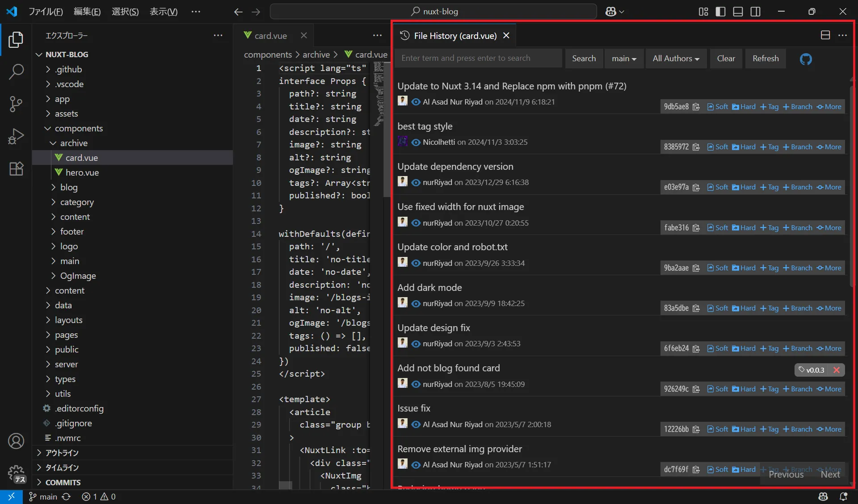858x504 pixels.
Task: Toggle bottom panel layout icon
Action: tap(738, 12)
